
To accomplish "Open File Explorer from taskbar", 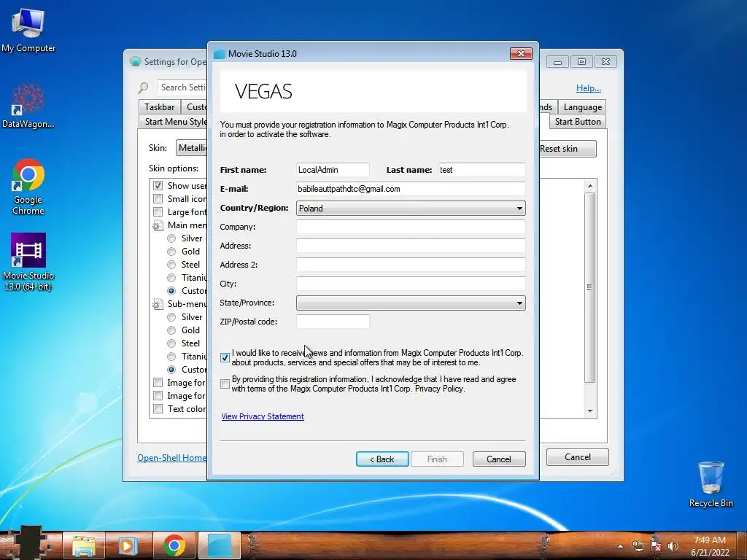I will pos(84,545).
